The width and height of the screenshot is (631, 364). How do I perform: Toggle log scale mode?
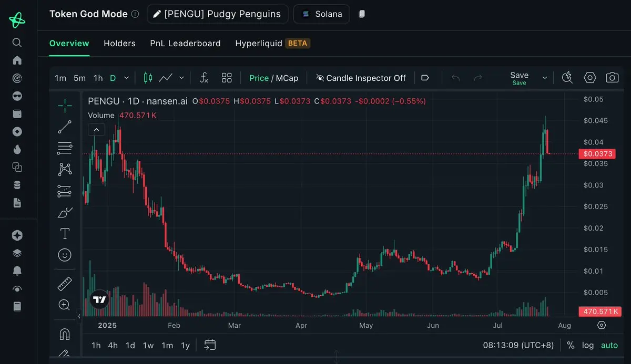tap(588, 345)
